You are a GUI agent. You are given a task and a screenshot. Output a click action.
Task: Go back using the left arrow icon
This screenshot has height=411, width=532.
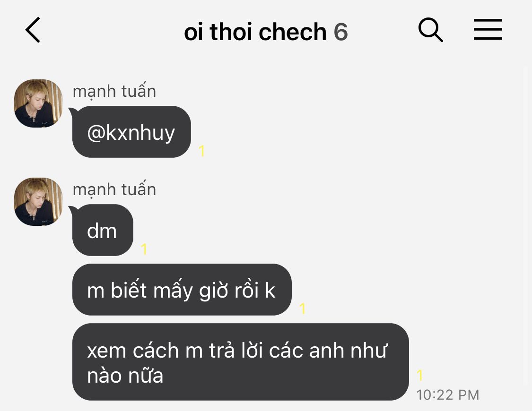33,30
